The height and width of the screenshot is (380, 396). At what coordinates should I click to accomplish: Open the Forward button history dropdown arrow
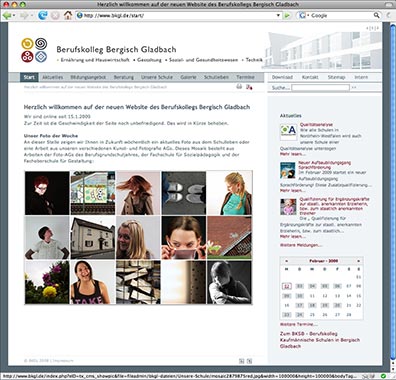(32, 15)
